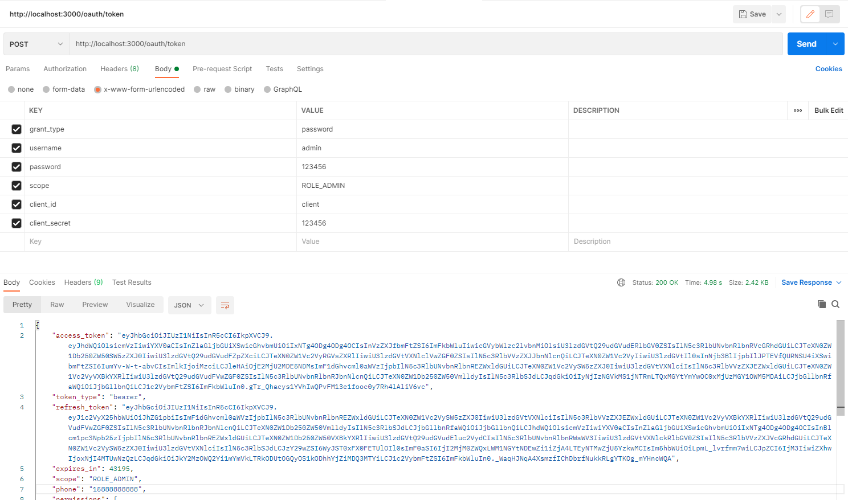Open the Params tab
The width and height of the screenshot is (848, 504).
coord(18,69)
